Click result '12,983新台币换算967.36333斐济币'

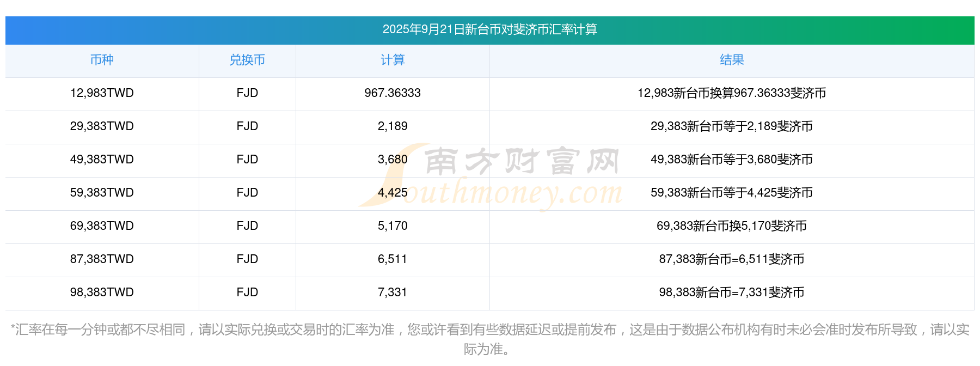point(732,93)
